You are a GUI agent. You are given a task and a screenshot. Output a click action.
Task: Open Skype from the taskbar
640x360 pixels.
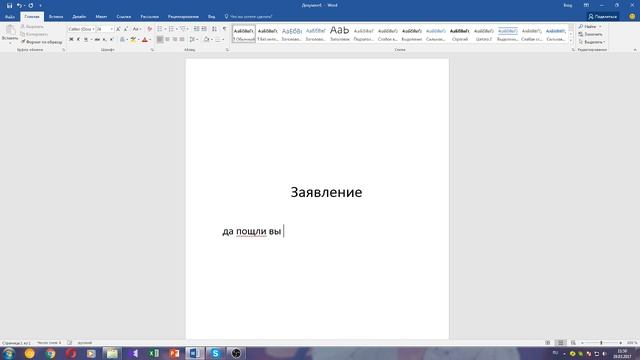(x=215, y=353)
